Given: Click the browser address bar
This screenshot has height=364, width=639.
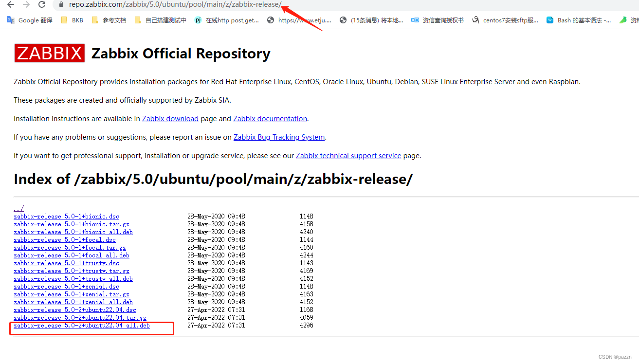Looking at the screenshot, I should pyautogui.click(x=170, y=4).
